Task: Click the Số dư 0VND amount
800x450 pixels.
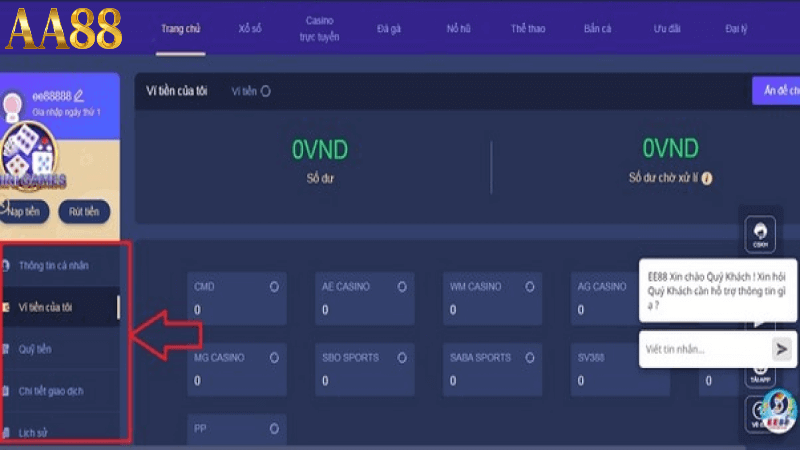Action: point(320,149)
